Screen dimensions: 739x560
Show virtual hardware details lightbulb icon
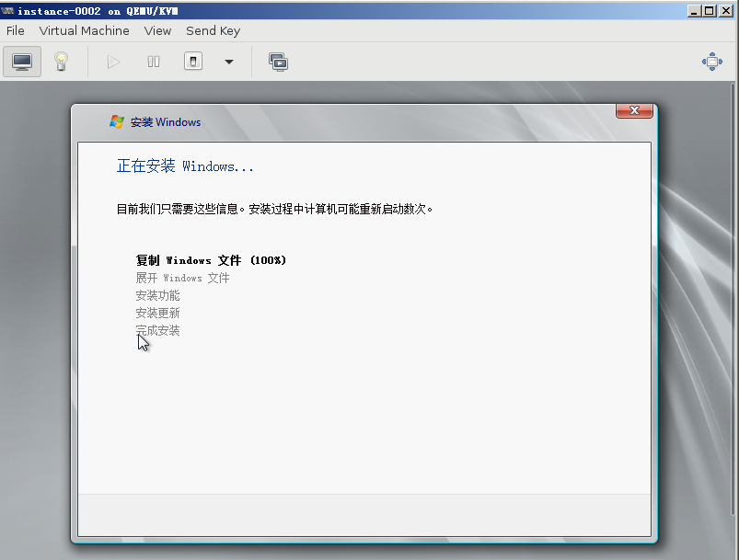point(61,62)
